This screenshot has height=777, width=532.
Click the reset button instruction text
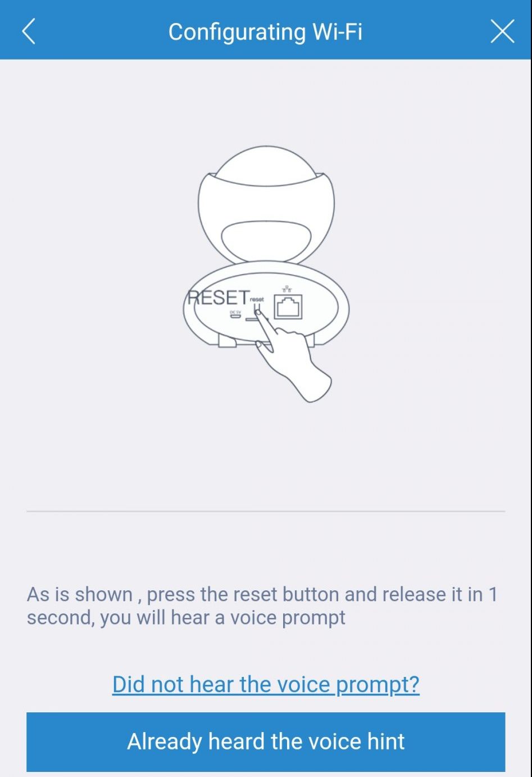tap(262, 606)
